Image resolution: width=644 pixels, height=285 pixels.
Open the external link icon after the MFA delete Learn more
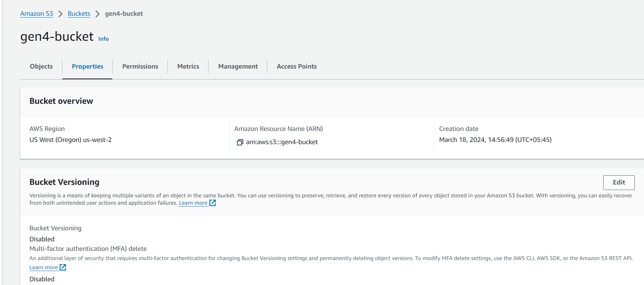pyautogui.click(x=63, y=267)
